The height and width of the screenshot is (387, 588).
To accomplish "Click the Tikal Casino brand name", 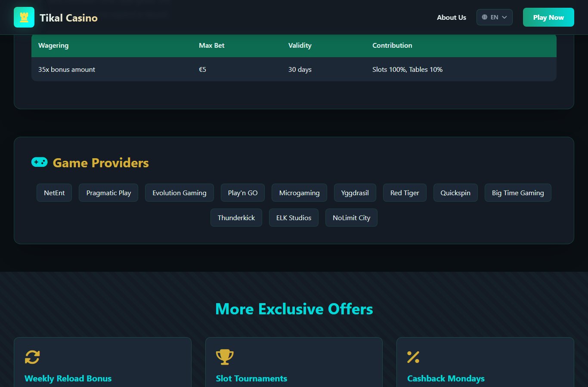I will pyautogui.click(x=68, y=18).
